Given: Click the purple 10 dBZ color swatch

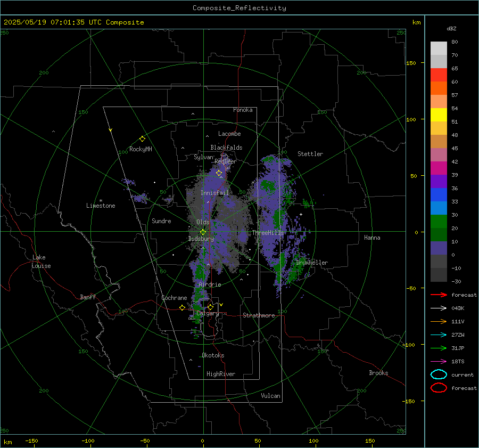Looking at the screenshot, I should [x=439, y=248].
